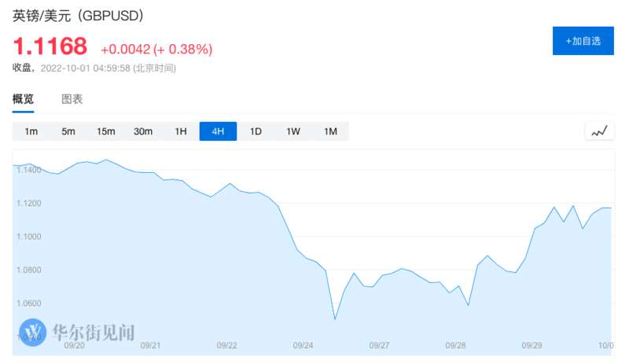This screenshot has height=364, width=629.
Task: Add GBPUSD to watchlist with +加自选
Action: (583, 40)
